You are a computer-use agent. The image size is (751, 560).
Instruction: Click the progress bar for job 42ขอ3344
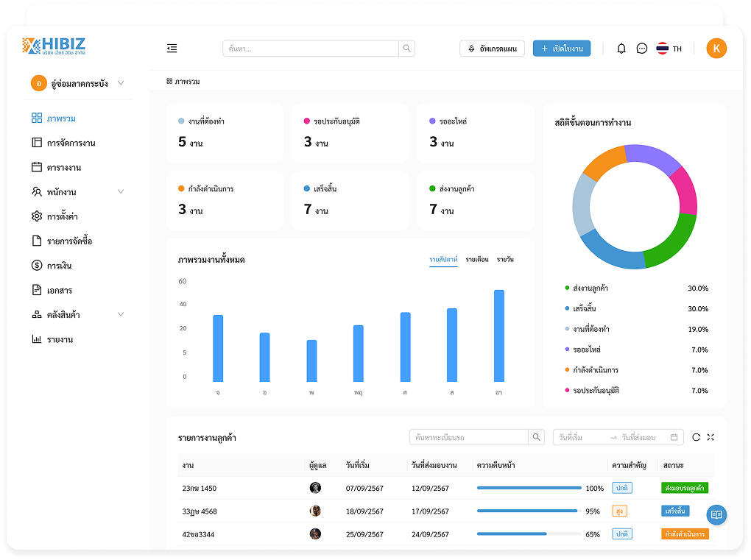click(529, 534)
